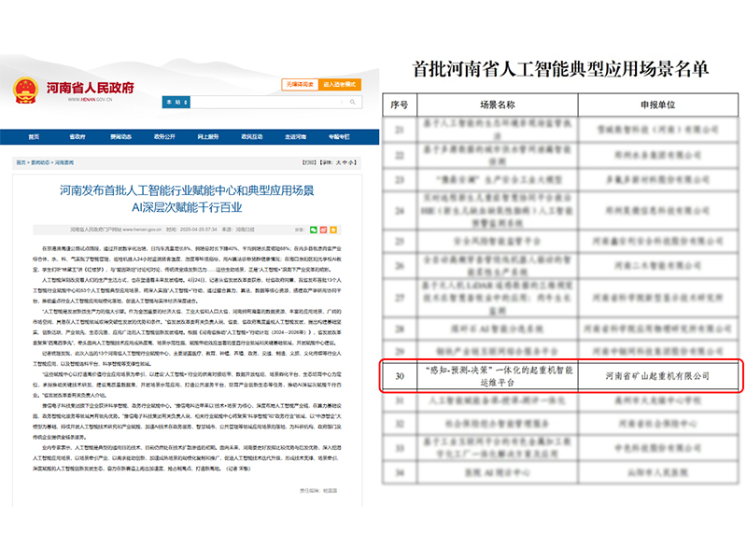Switch to the 首页 navigation tab
Image resolution: width=747 pixels, height=560 pixels.
33,133
